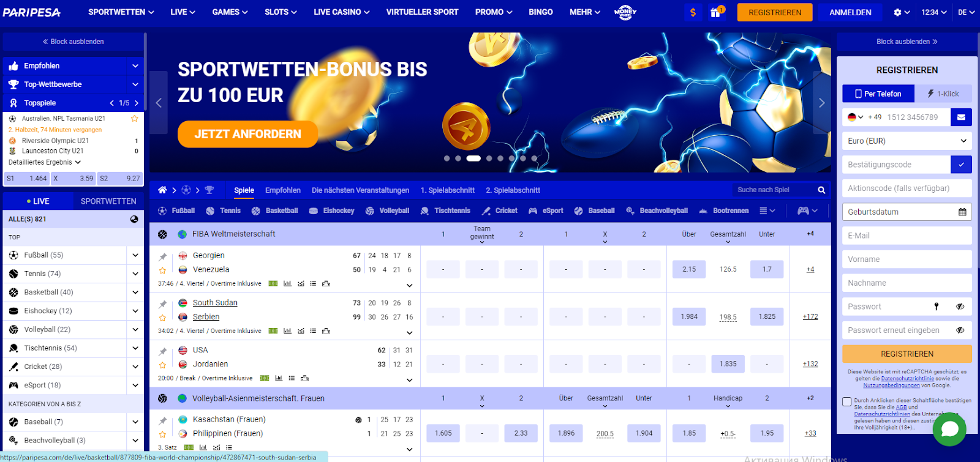Open the LIVE CASINO menu
Screen dimensions: 980x462
point(341,12)
